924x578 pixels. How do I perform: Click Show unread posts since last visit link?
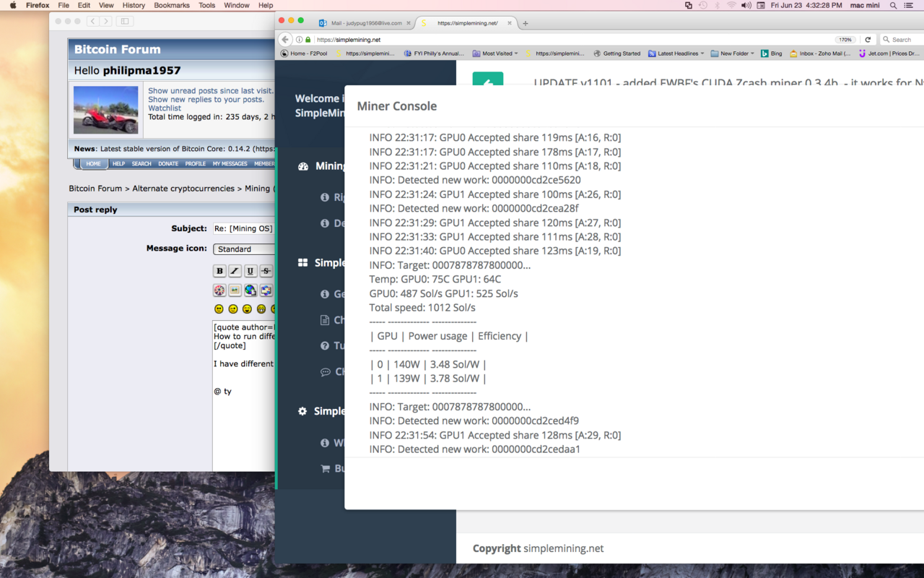[x=211, y=91]
